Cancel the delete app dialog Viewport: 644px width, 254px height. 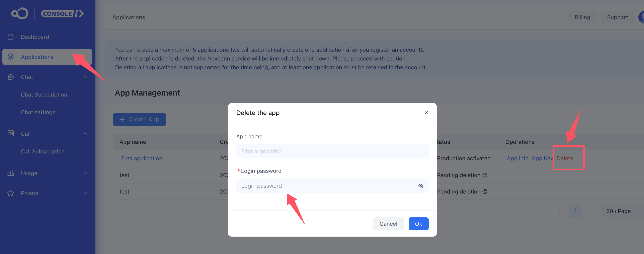(x=388, y=224)
